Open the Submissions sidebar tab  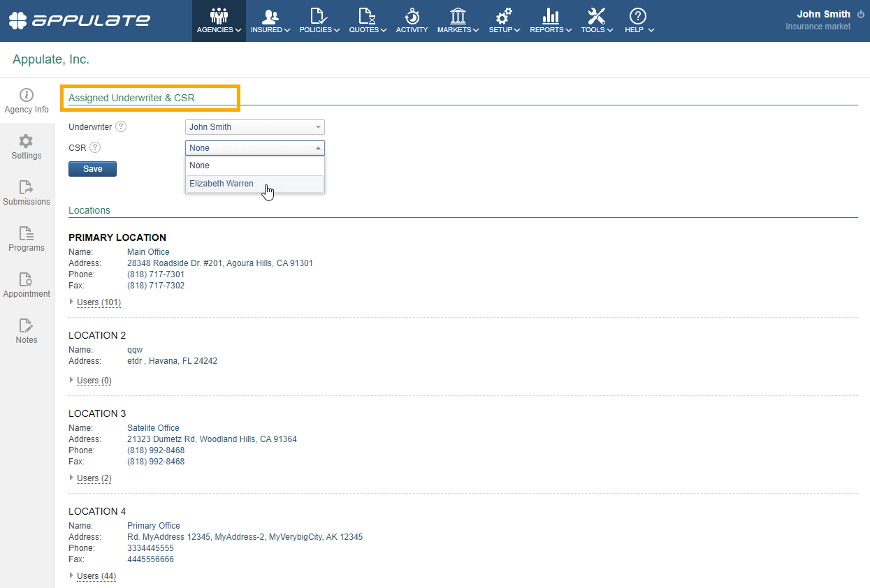(x=27, y=193)
